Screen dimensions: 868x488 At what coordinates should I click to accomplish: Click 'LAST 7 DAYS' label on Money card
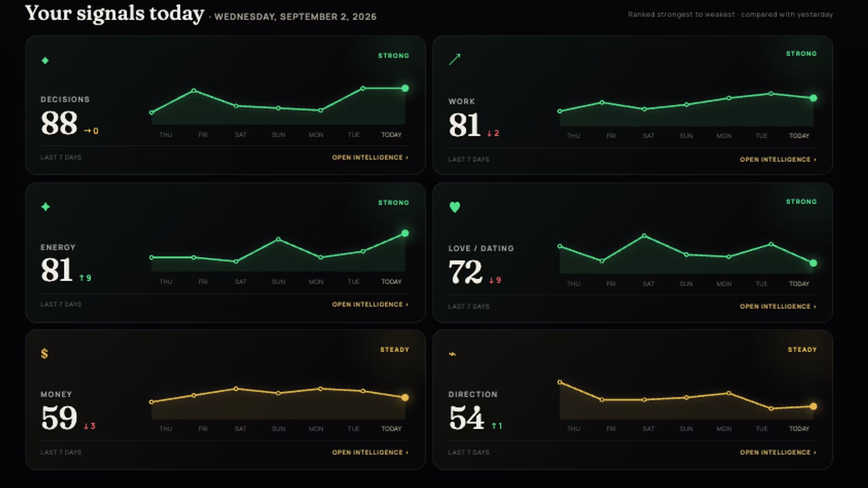point(61,452)
